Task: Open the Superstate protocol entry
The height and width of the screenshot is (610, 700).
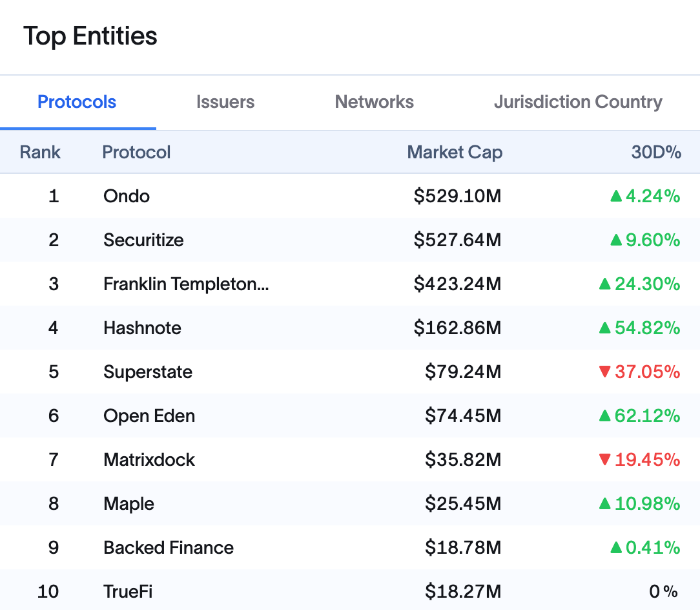Action: pos(148,372)
